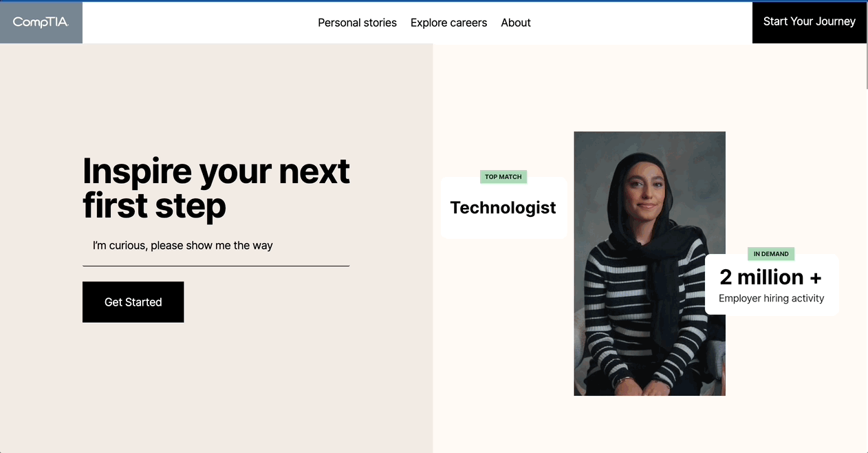Open the Personal stories menu item
This screenshot has width=868, height=453.
(357, 23)
